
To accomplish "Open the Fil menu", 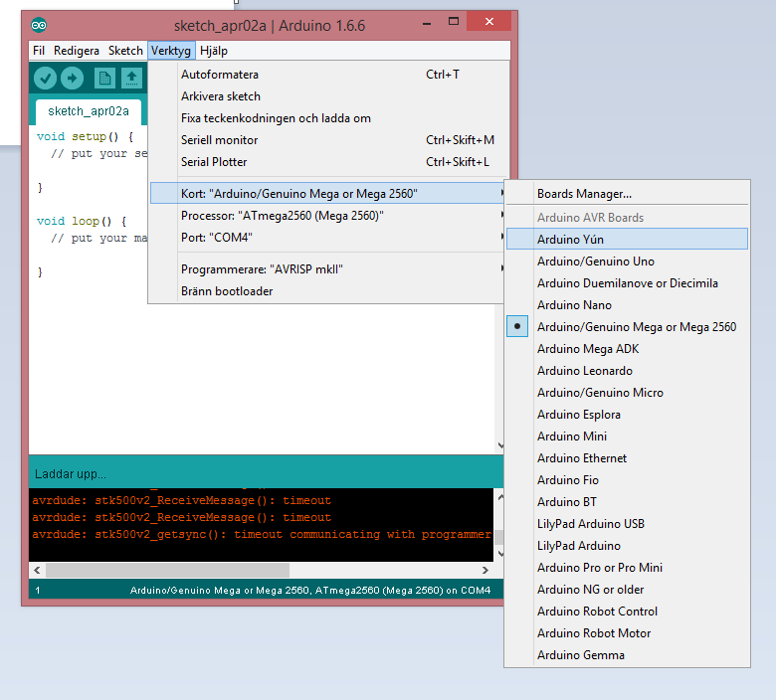I will click(39, 51).
